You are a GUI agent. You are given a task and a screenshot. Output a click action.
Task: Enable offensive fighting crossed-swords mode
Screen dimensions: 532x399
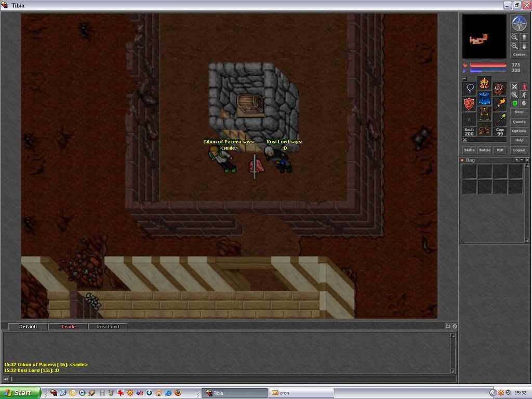click(x=515, y=87)
